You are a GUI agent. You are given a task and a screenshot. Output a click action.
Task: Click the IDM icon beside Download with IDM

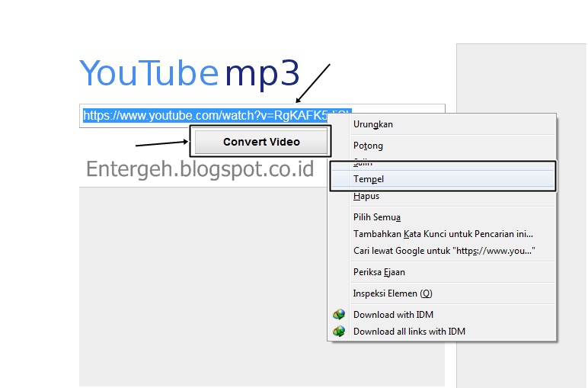[339, 315]
